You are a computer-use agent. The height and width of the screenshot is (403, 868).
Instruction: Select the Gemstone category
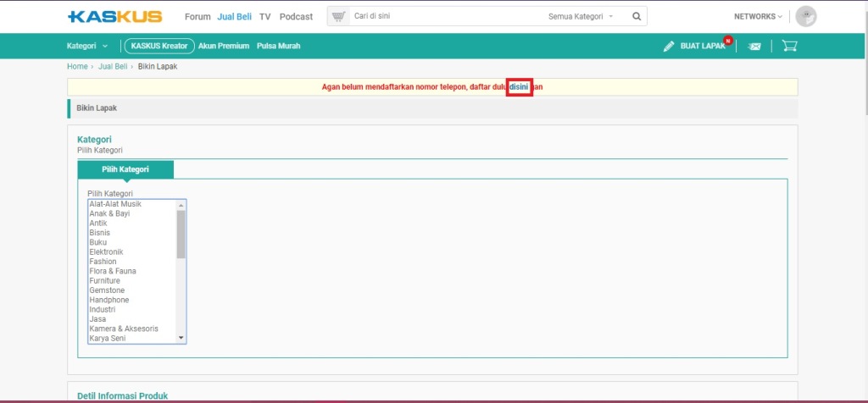coord(132,290)
